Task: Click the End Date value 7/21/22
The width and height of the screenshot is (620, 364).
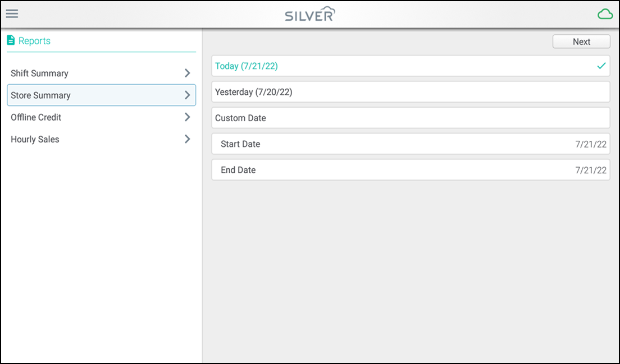Action: (x=591, y=170)
